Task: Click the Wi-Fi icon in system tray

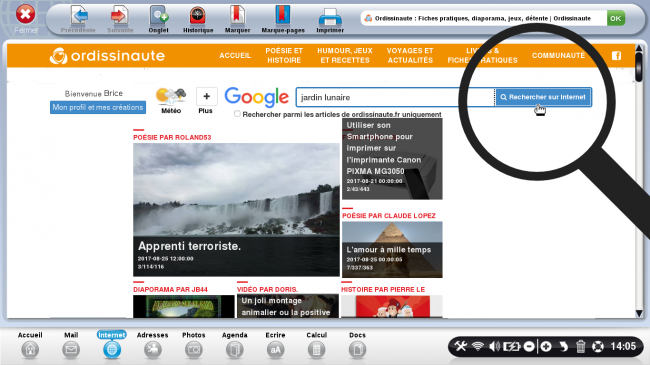Action: (478, 346)
